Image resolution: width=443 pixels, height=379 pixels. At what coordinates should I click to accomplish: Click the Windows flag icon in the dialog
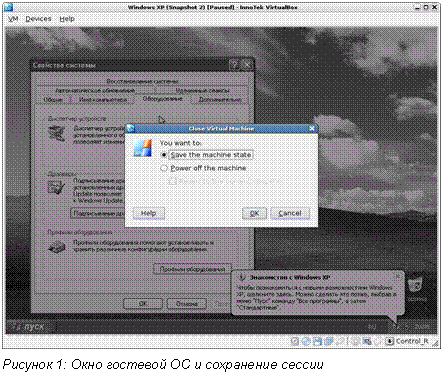[143, 148]
